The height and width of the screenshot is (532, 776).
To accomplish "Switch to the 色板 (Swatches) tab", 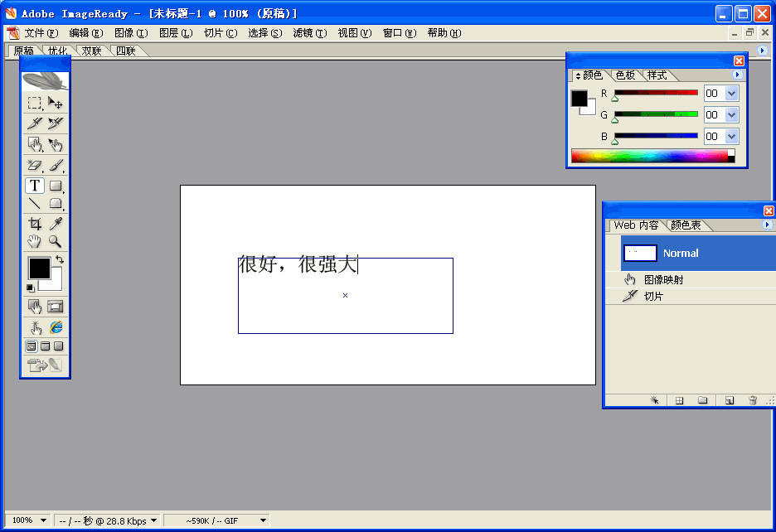I will point(625,75).
